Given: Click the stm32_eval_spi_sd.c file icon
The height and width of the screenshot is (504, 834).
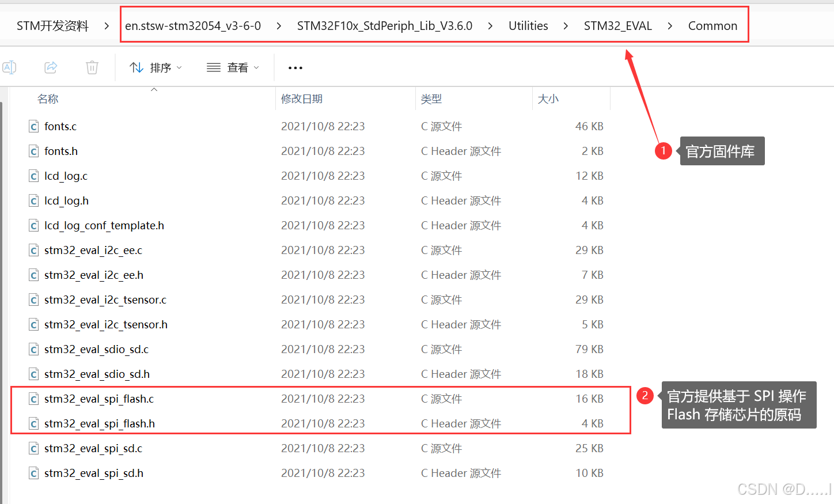Looking at the screenshot, I should click(x=34, y=448).
